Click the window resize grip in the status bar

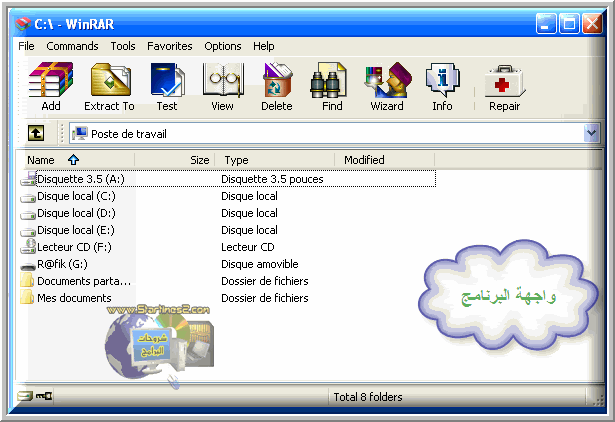[x=599, y=398]
